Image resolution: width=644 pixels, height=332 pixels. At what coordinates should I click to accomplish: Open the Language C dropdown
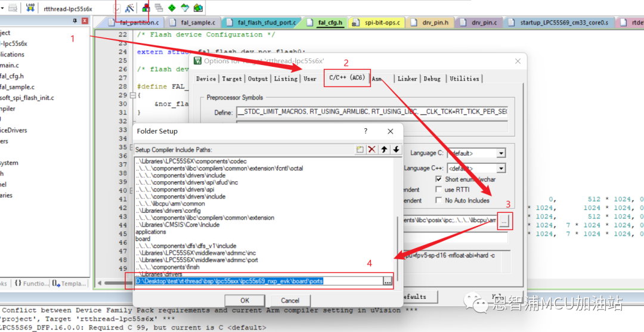(x=501, y=153)
